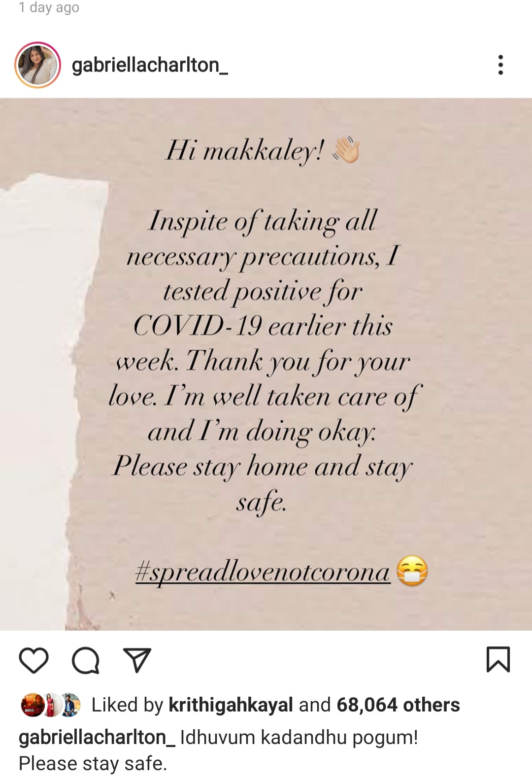Tap the masked face emoji in the image
The width and height of the screenshot is (532, 779).
coord(412,571)
